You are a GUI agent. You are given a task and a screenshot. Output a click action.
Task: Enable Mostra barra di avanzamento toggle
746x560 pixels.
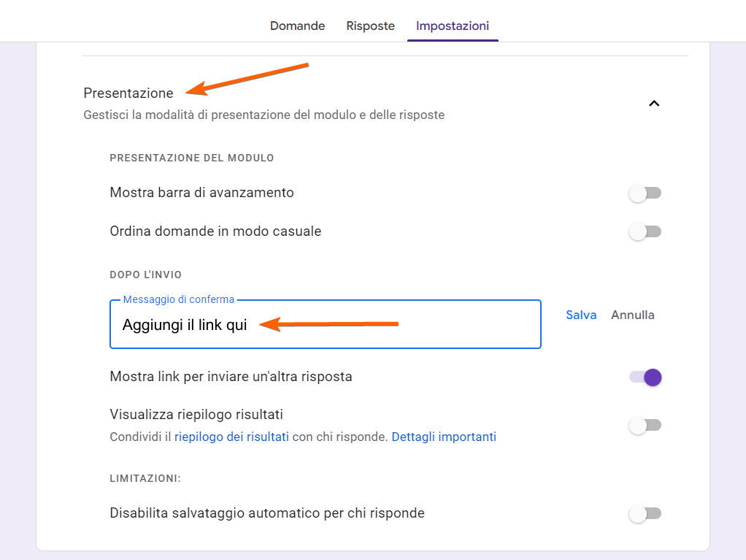645,193
